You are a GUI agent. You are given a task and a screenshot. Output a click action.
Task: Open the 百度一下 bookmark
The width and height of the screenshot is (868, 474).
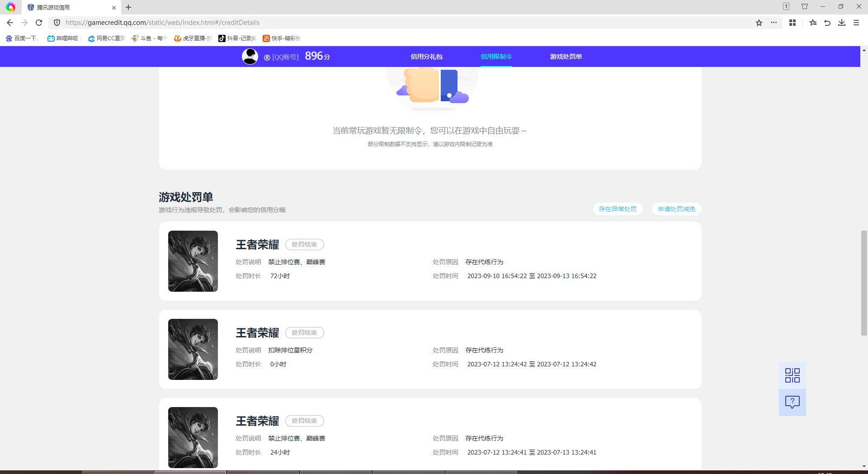21,38
